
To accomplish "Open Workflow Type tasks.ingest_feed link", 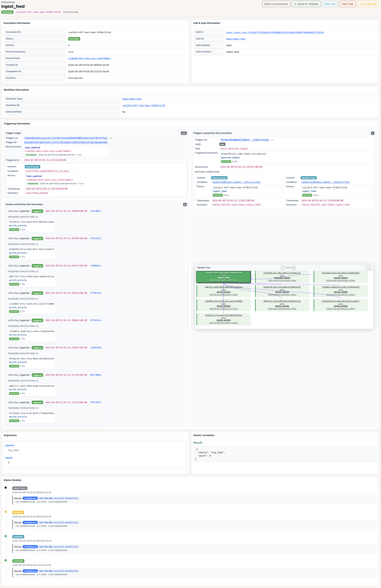I will click(132, 99).
